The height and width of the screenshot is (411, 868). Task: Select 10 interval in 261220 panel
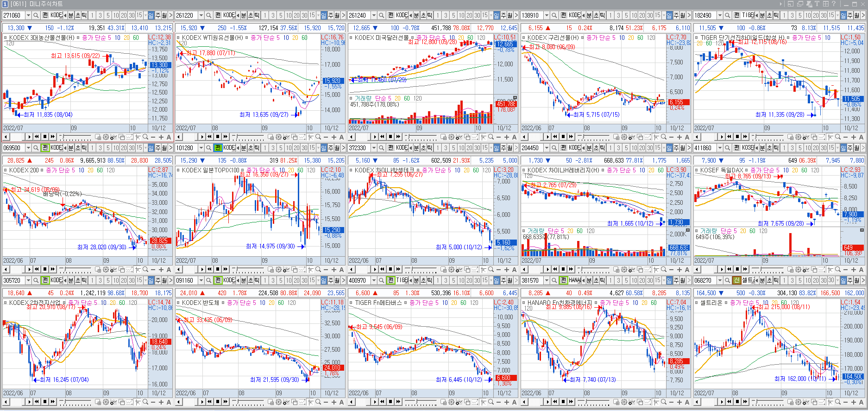tap(289, 15)
